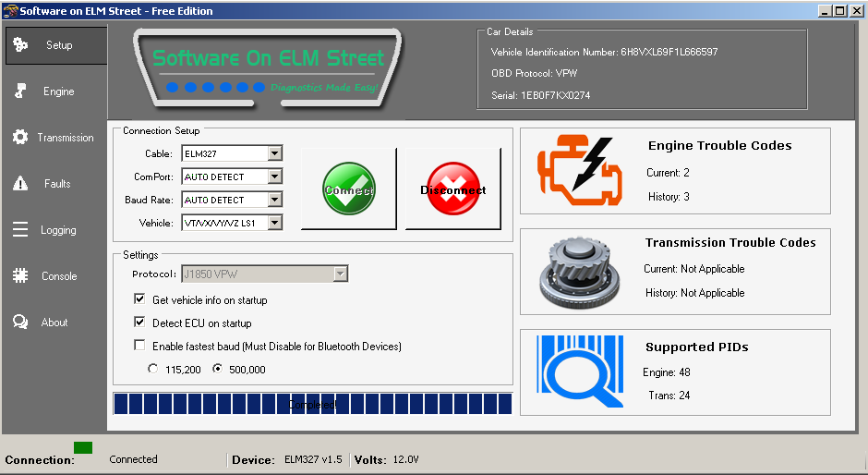Click the J1850 VPW protocol field
Screen dimensions: 868x475
[x=265, y=274]
